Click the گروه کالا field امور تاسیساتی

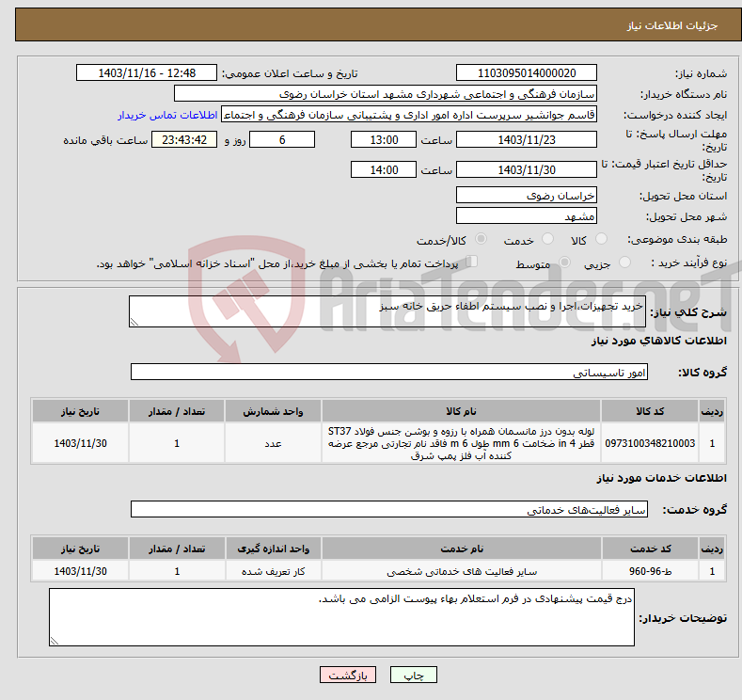(x=389, y=372)
